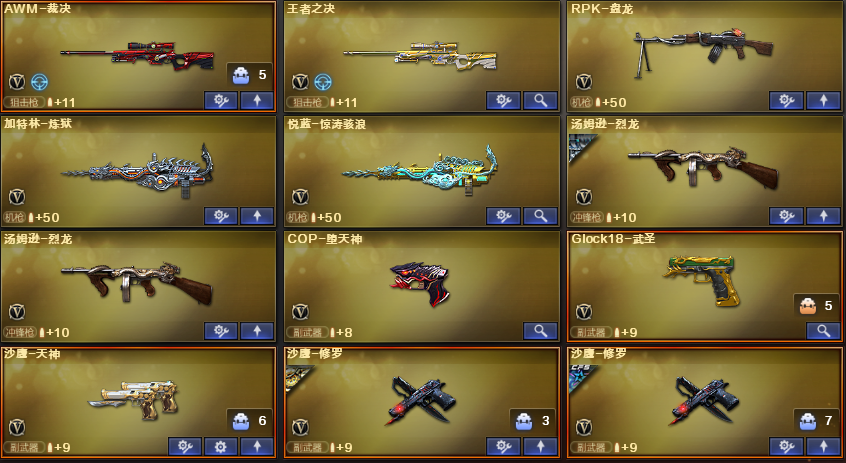Click the V badge on RPK-盘龙 card
This screenshot has height=463, width=846.
coord(583,82)
